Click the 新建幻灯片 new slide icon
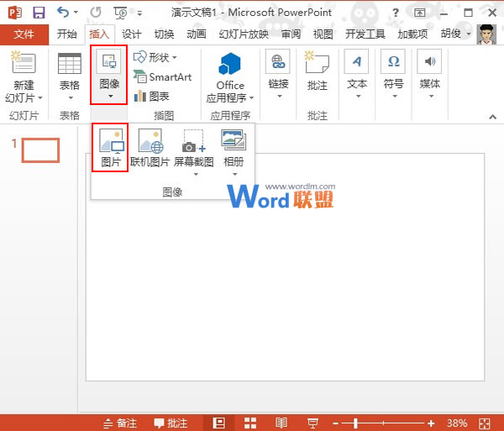The width and height of the screenshot is (504, 431). [24, 63]
